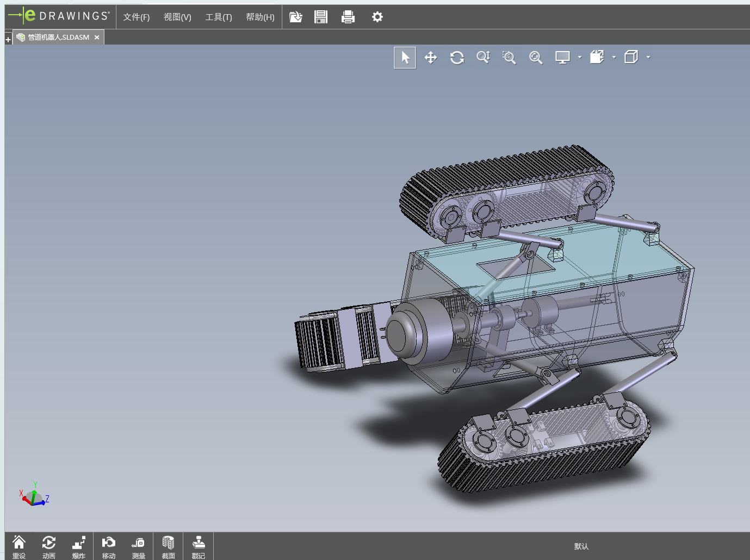This screenshot has height=560, width=750.
Task: Expand the display style monitor dropdown arrow
Action: [x=580, y=57]
